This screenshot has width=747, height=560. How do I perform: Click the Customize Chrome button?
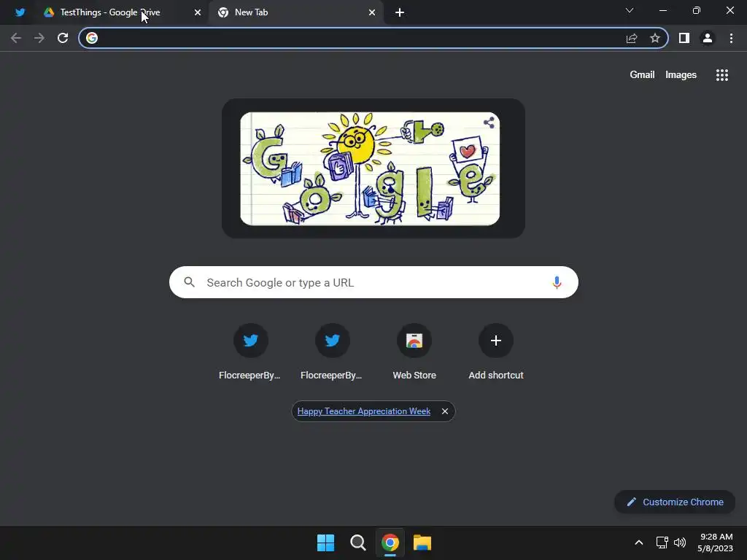coord(675,502)
